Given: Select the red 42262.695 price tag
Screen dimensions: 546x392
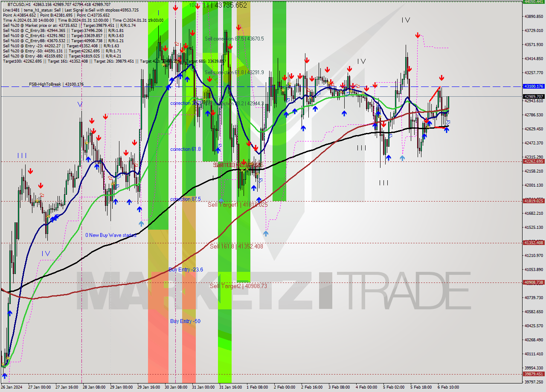Looking at the screenshot, I should (x=534, y=161).
